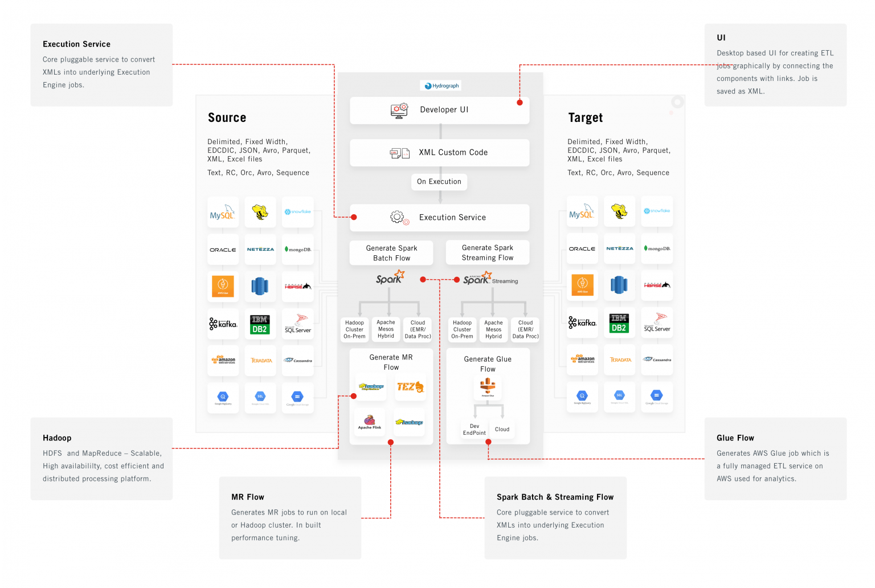Click Apache Mesos Hybrid under Spark batch

(386, 329)
